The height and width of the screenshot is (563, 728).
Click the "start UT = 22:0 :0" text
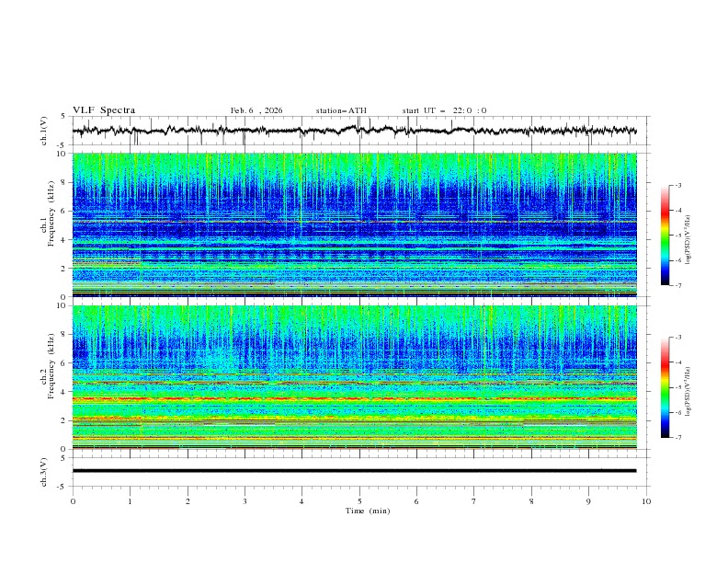coord(444,110)
